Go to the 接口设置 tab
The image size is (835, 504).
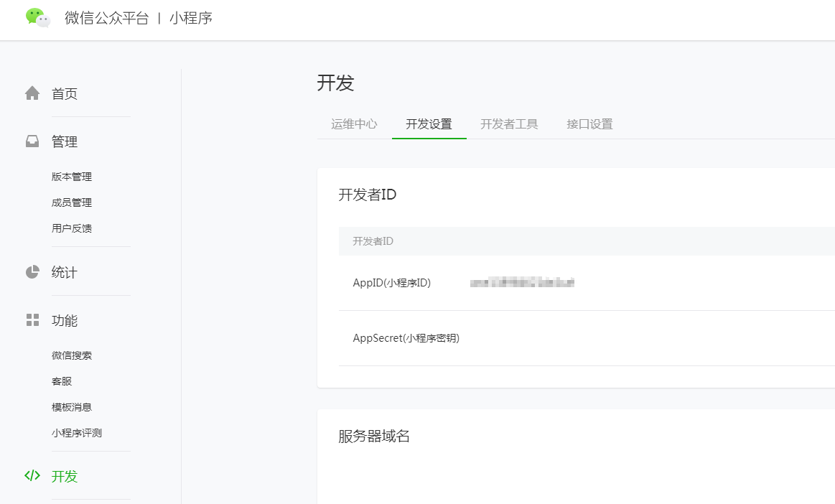[x=589, y=124]
